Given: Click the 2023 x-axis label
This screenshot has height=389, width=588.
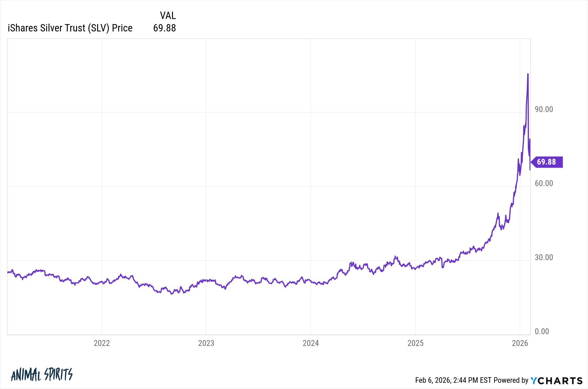Looking at the screenshot, I should 206,343.
